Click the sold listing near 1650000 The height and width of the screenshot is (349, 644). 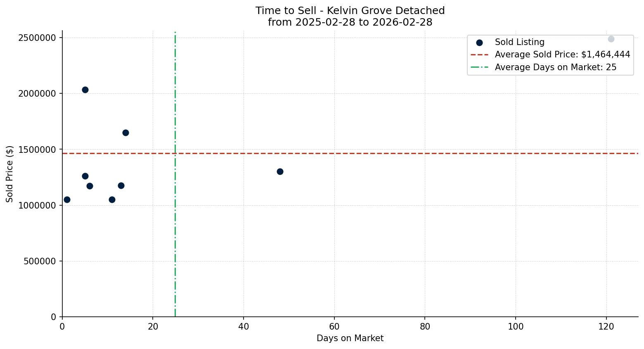(125, 133)
